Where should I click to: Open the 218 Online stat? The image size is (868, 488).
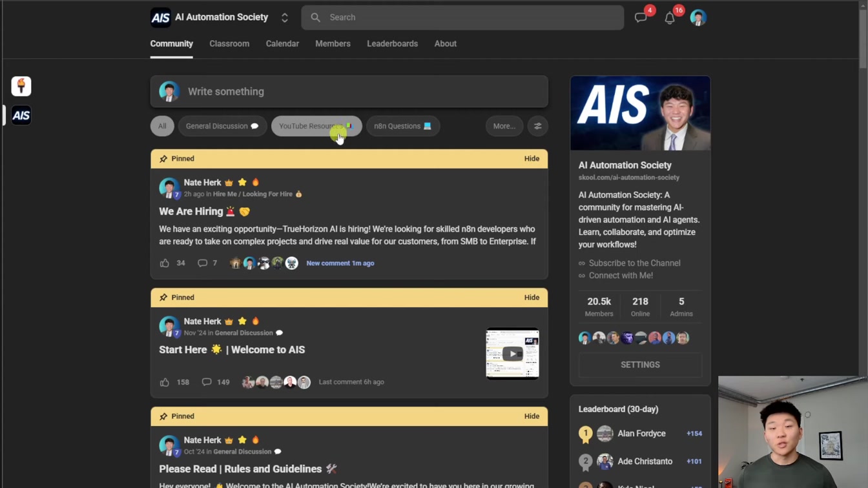(x=640, y=307)
